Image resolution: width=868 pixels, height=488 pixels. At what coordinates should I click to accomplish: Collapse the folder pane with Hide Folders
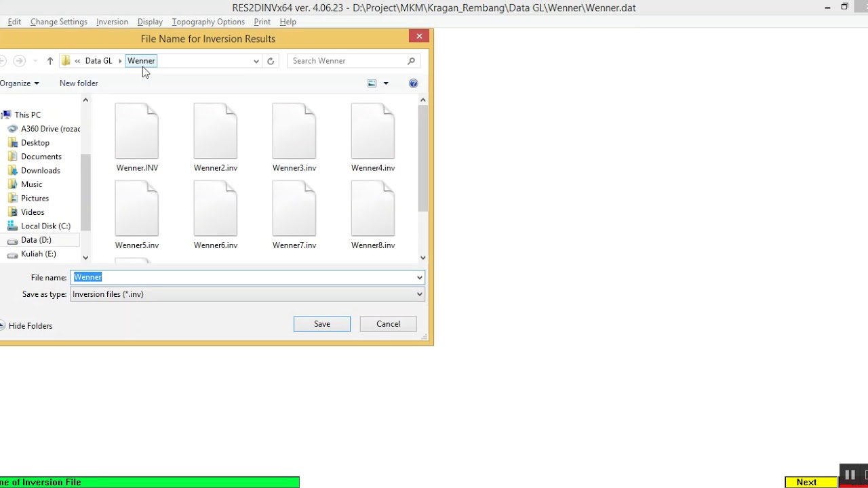click(x=25, y=326)
